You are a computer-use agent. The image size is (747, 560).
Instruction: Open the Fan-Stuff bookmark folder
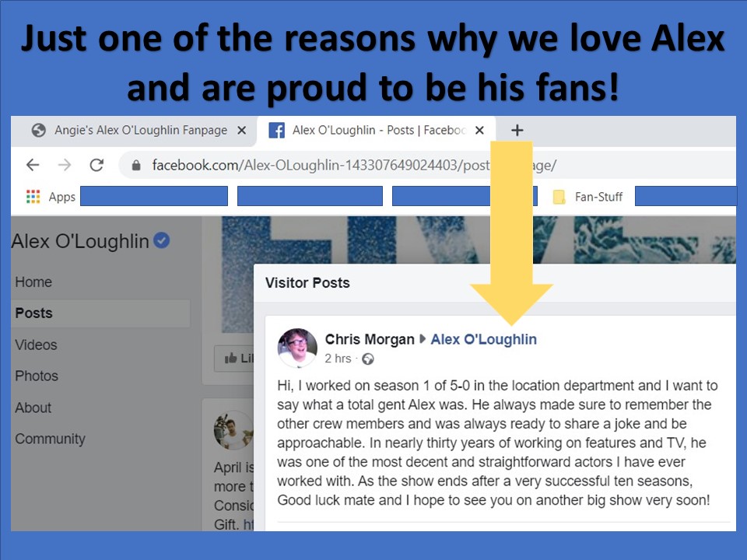tap(587, 197)
